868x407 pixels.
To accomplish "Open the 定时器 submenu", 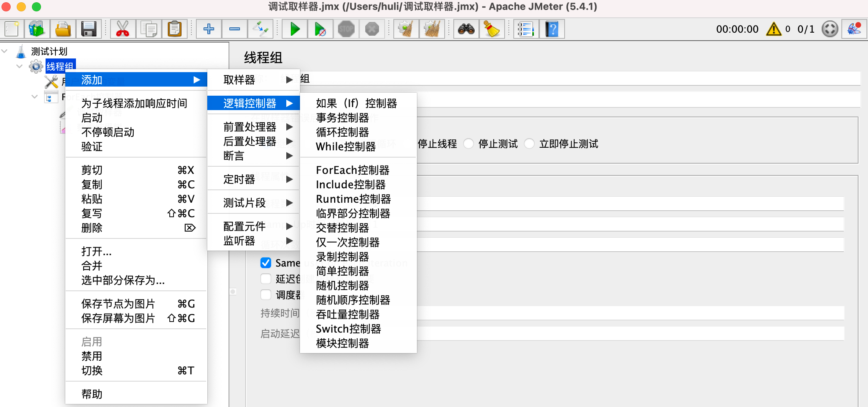I will pyautogui.click(x=254, y=179).
